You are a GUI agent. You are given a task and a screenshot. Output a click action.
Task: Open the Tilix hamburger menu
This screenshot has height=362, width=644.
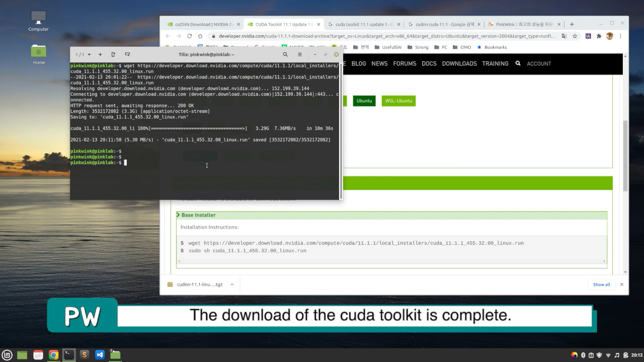300,54
